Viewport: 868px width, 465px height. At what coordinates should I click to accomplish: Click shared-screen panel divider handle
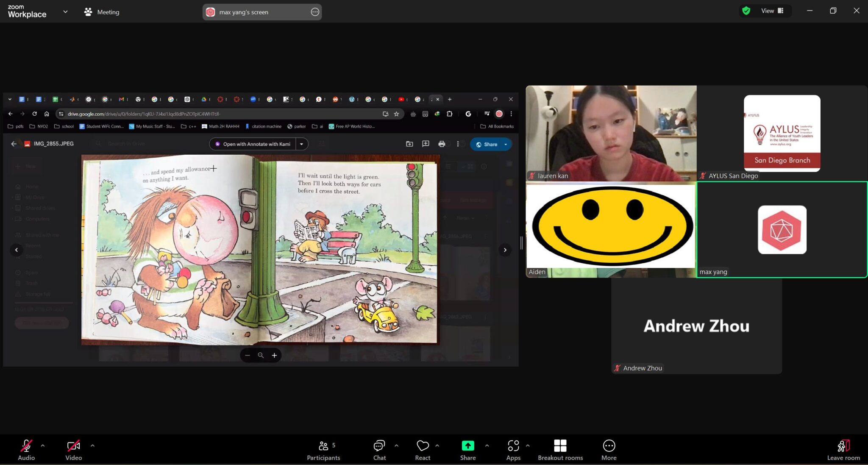[521, 243]
